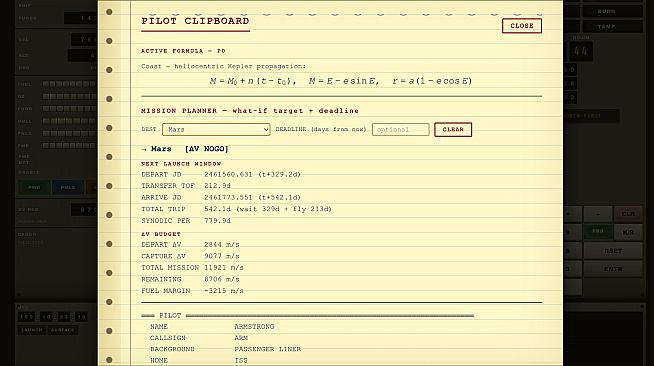Select the 'PILOT CLIPBOARD' heading text

point(195,21)
